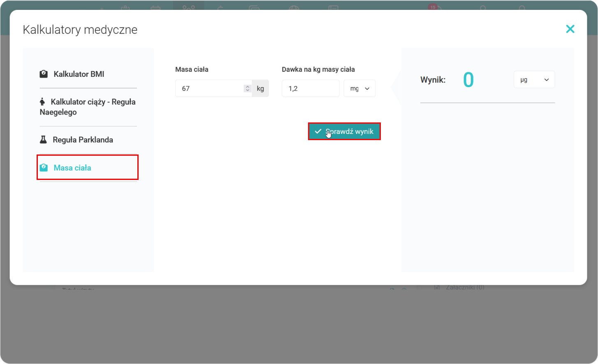Click the Masa ciała label above the weight field
The height and width of the screenshot is (364, 598).
point(192,69)
